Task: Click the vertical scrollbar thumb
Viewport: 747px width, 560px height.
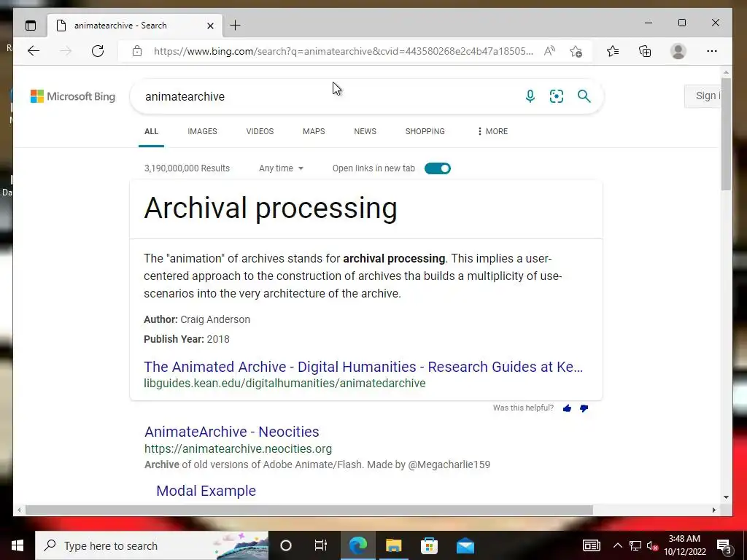Action: coord(726,133)
